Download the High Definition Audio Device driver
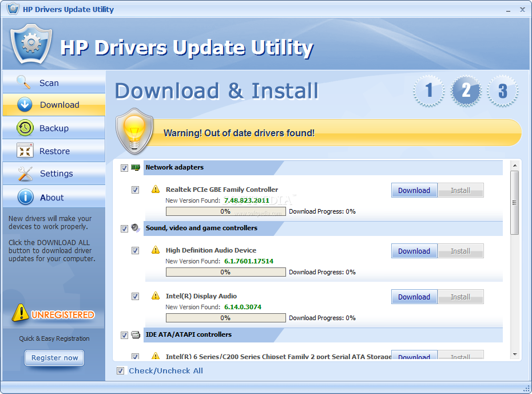This screenshot has height=394, width=532. [414, 251]
